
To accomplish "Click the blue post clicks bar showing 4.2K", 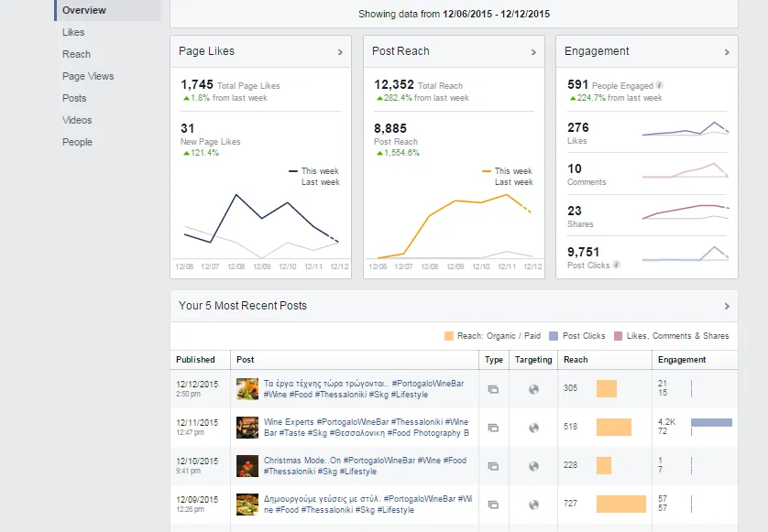I will 712,422.
